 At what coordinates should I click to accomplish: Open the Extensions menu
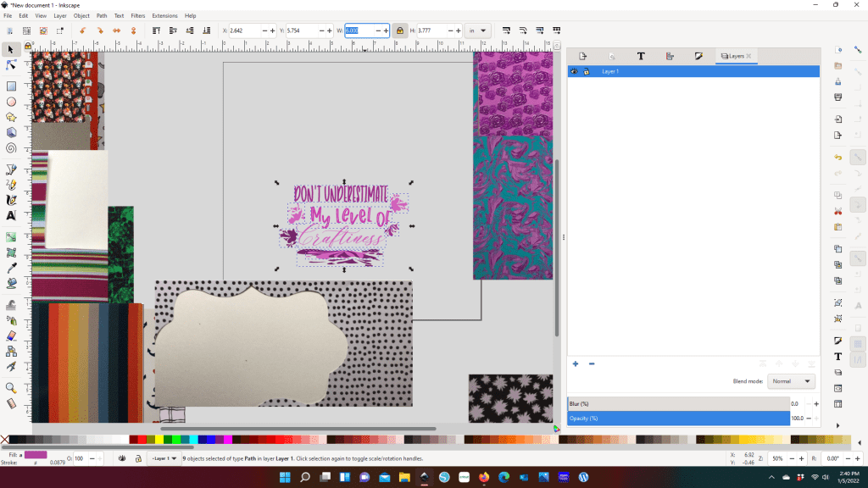(x=164, y=15)
